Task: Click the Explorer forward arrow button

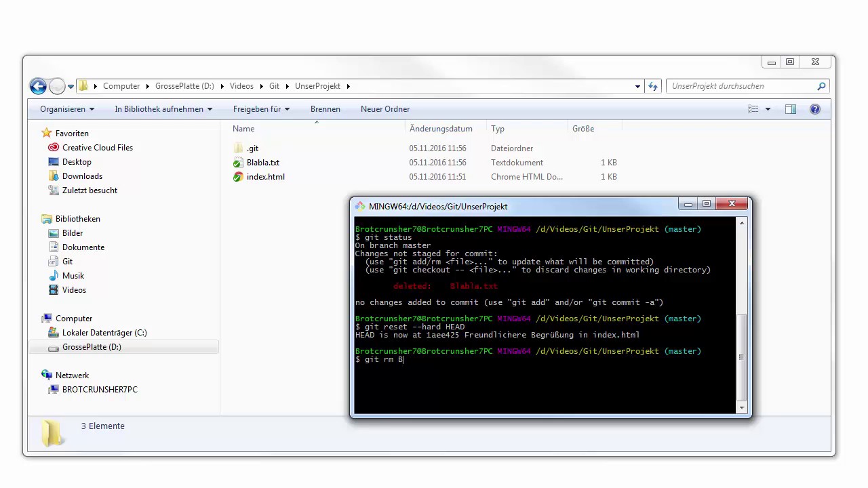Action: click(57, 86)
